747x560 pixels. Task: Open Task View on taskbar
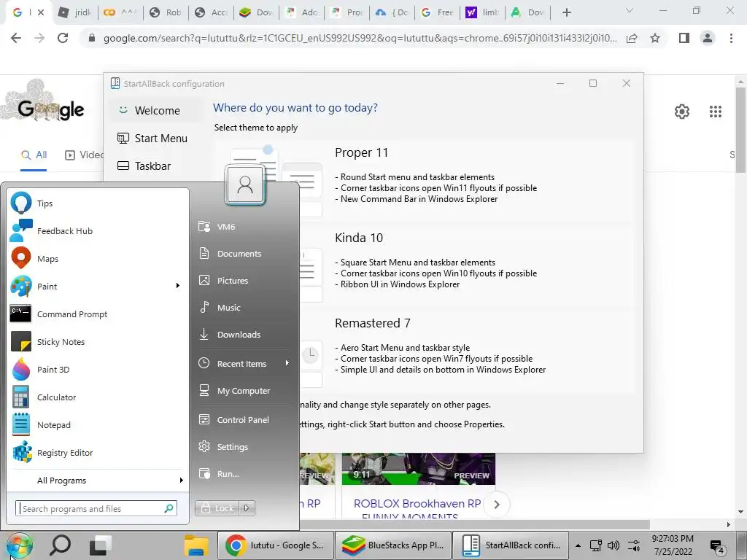[101, 545]
